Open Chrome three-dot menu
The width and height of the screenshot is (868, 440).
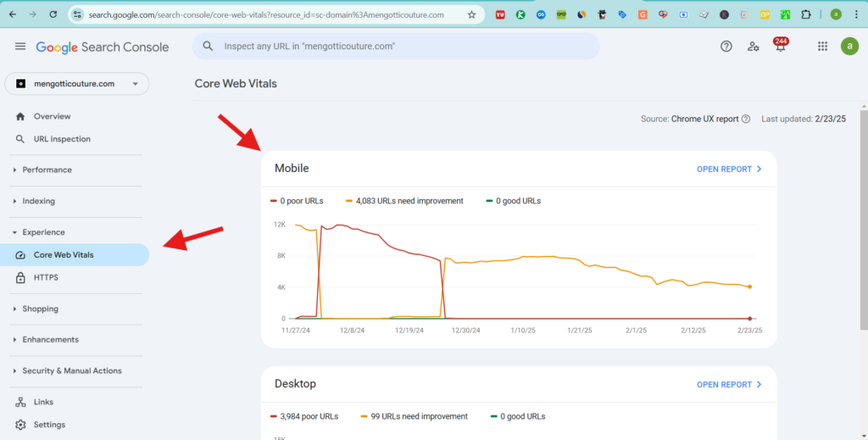tap(856, 15)
